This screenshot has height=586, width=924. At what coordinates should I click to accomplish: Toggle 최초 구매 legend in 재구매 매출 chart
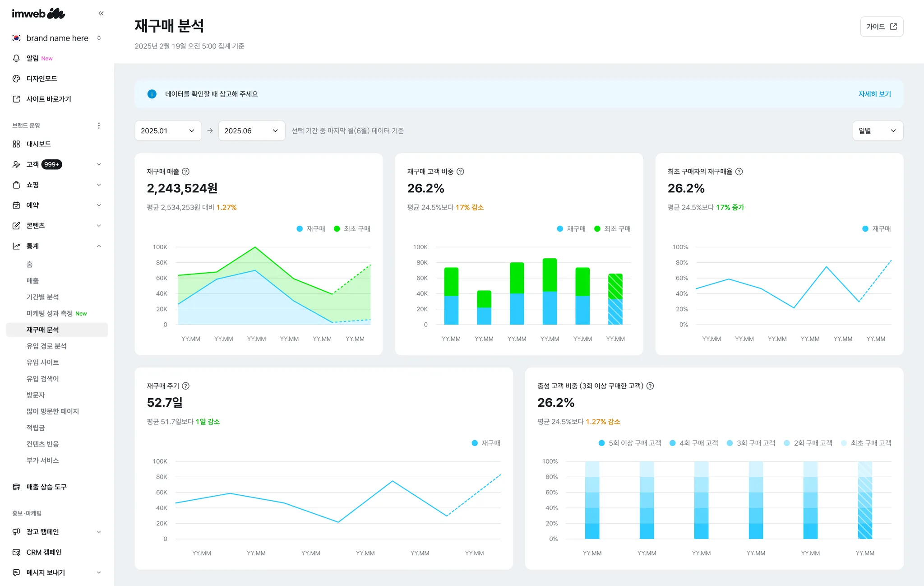tap(352, 229)
